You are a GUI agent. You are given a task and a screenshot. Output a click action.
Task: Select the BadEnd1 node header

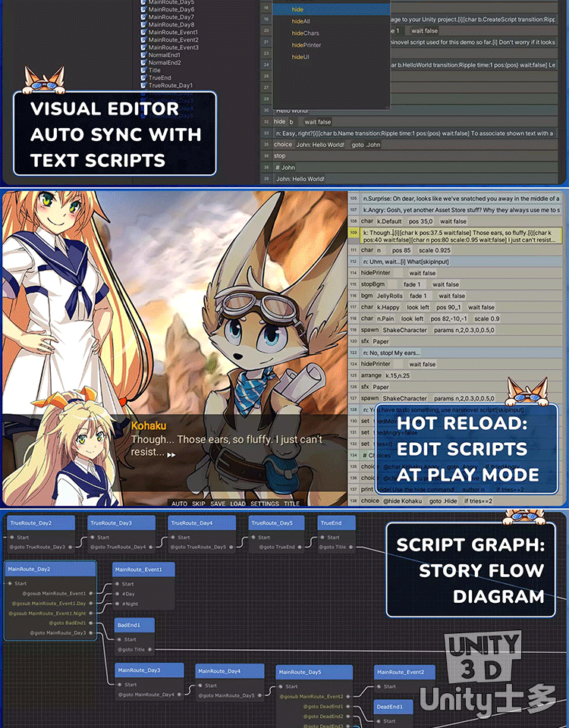pos(134,626)
